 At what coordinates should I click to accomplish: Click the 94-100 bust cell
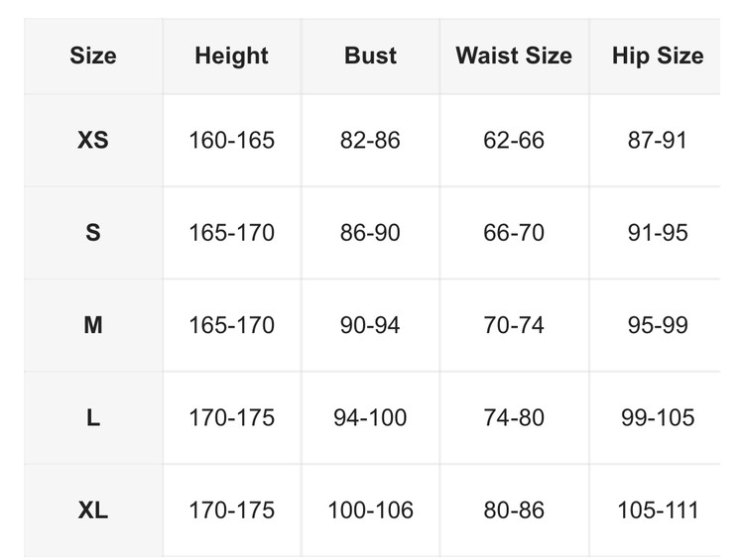click(370, 418)
